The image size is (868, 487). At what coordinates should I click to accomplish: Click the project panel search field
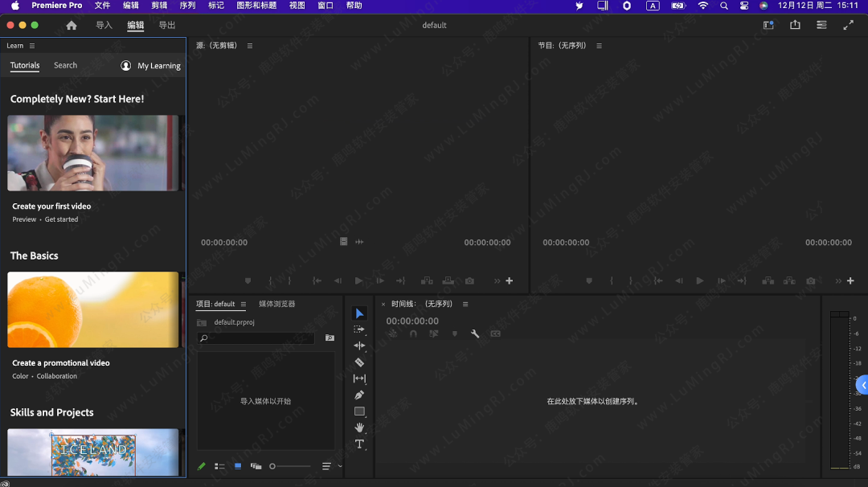coord(257,338)
